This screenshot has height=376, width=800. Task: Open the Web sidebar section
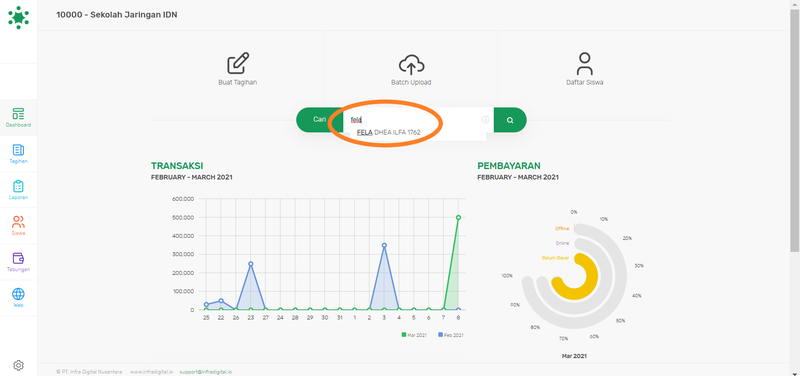pos(18,298)
